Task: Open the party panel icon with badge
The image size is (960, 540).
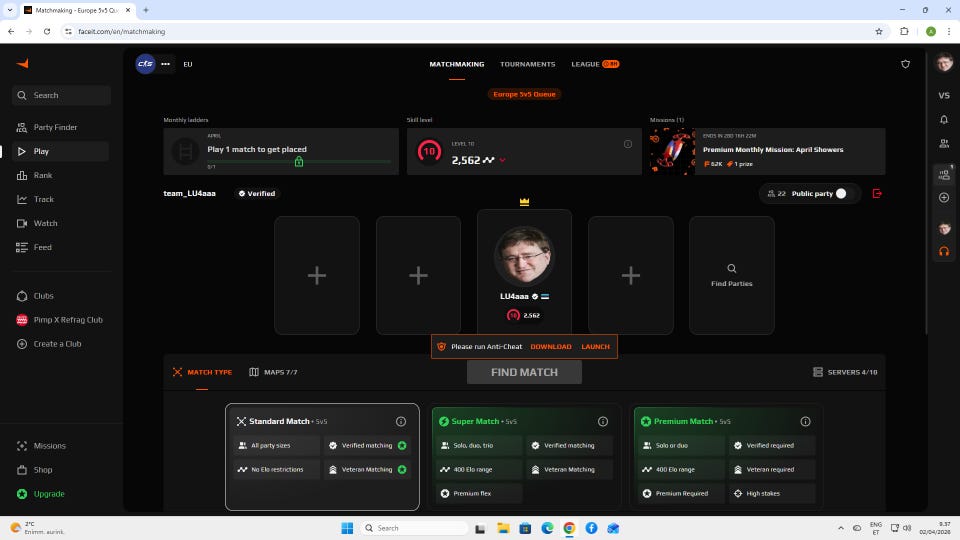Action: 944,174
